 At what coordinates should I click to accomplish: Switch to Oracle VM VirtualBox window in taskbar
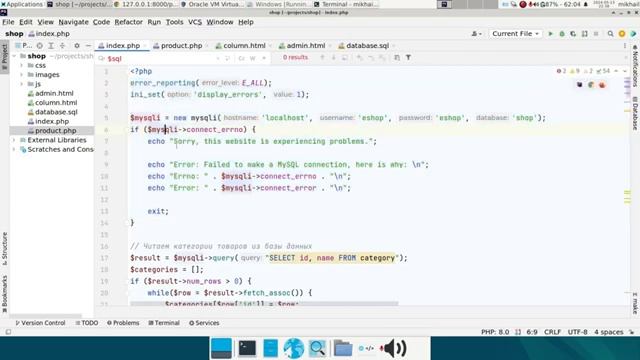211,4
